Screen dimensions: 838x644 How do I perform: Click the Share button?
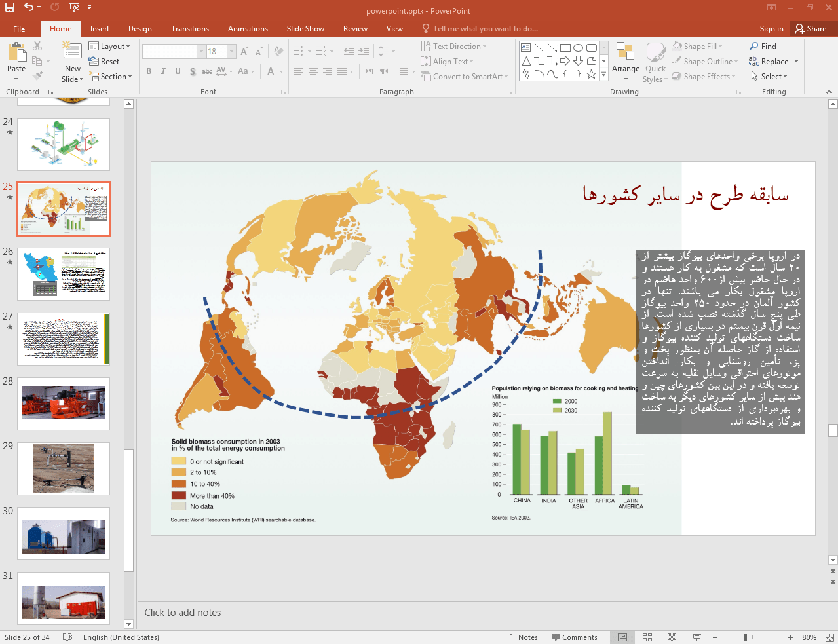(x=810, y=29)
